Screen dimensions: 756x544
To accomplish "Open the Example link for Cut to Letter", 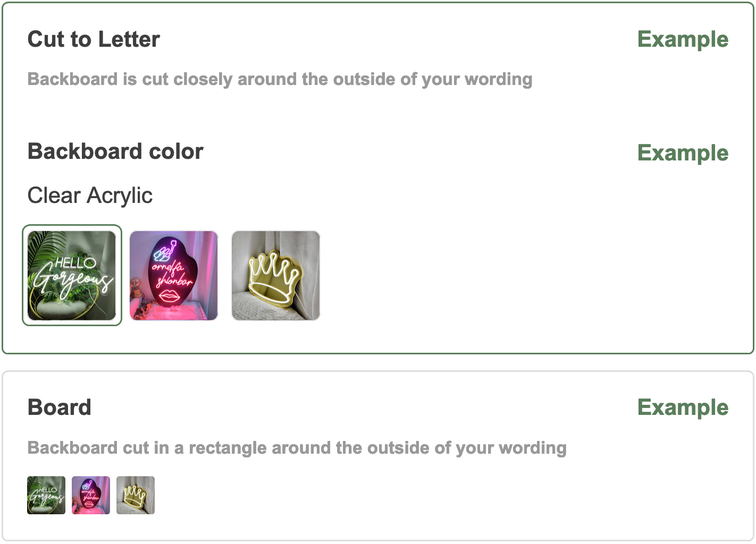I will (683, 39).
